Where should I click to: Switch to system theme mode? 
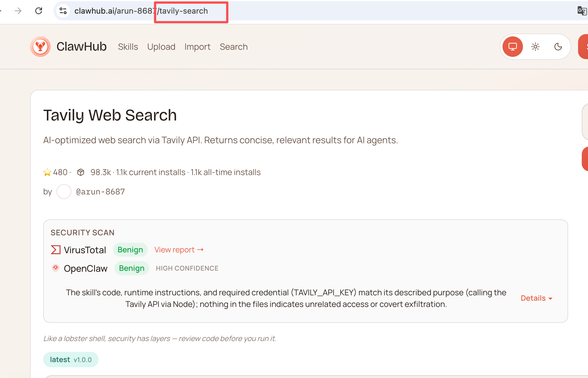coord(512,47)
